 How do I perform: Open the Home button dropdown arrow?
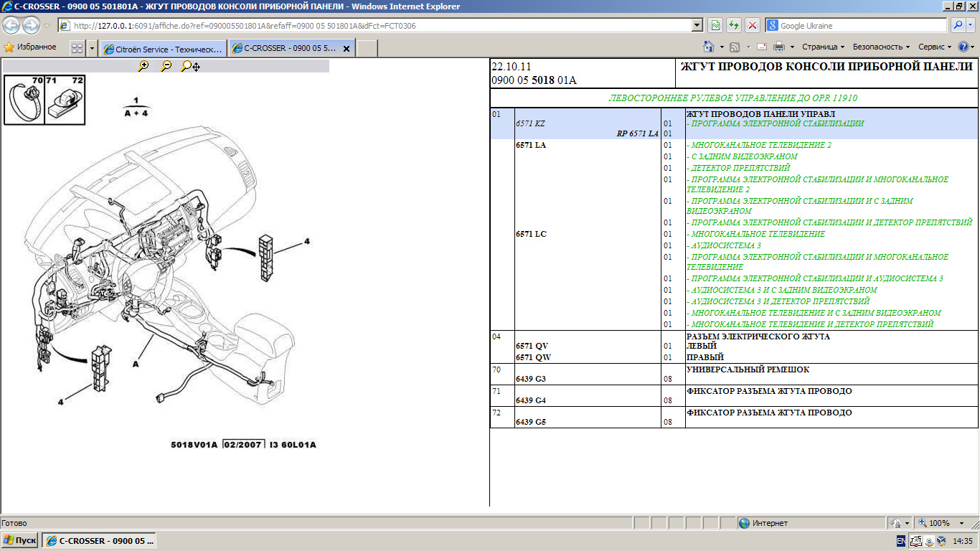coord(720,47)
